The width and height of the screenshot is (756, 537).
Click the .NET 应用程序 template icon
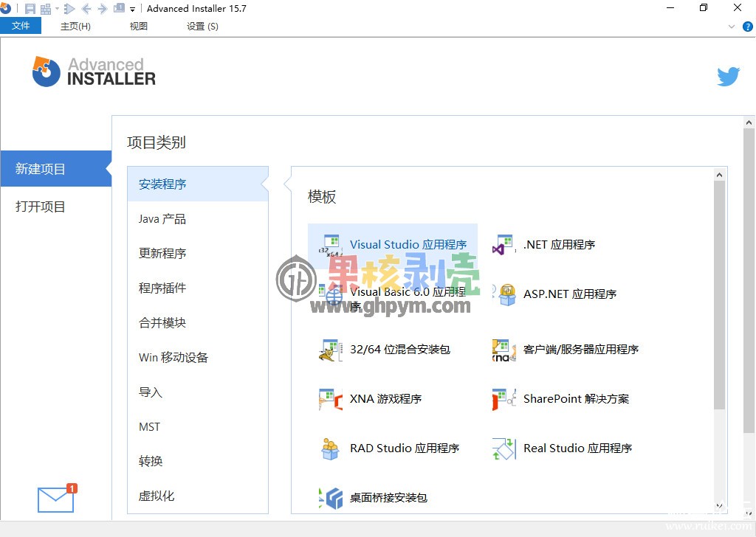[x=504, y=245]
